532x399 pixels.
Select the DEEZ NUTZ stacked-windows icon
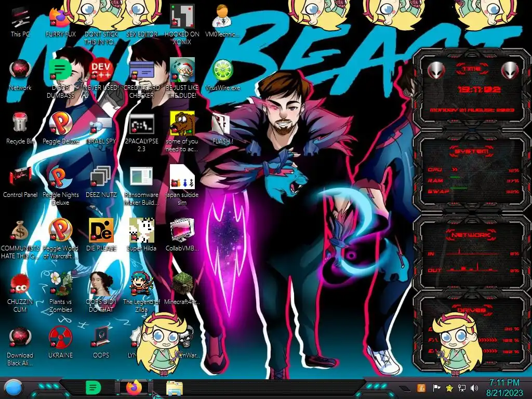[x=101, y=182]
